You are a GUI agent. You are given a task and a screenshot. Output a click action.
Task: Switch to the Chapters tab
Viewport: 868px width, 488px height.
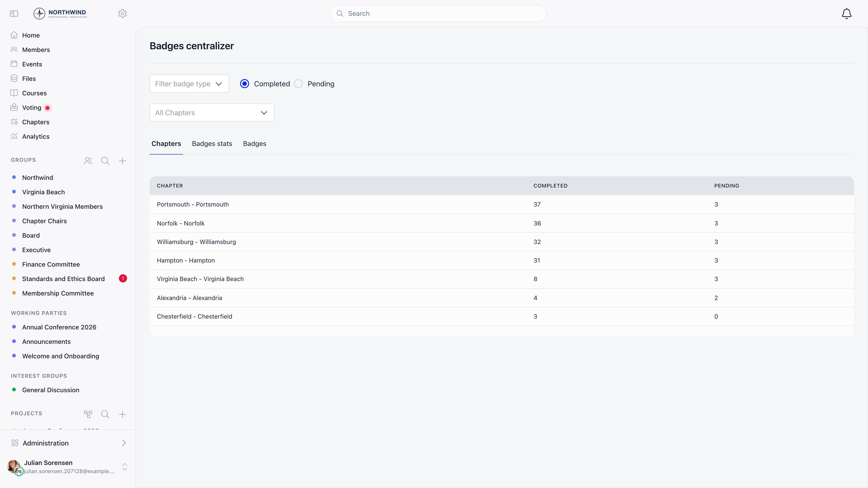tap(166, 144)
